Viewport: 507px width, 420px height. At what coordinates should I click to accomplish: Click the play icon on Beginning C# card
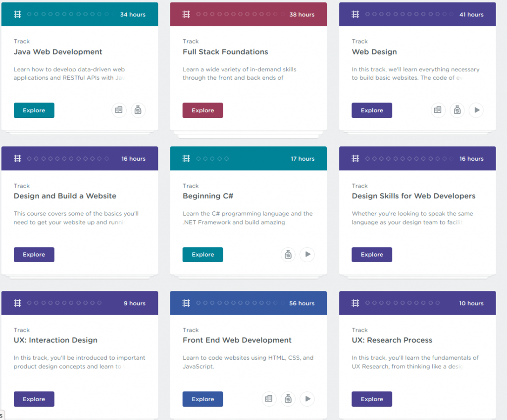[x=307, y=255]
